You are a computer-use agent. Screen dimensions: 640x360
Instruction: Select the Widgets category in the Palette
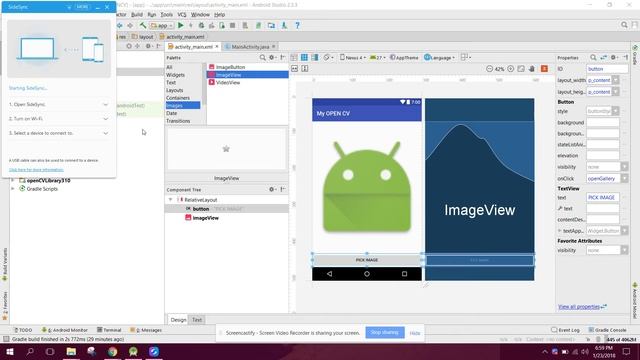point(176,75)
